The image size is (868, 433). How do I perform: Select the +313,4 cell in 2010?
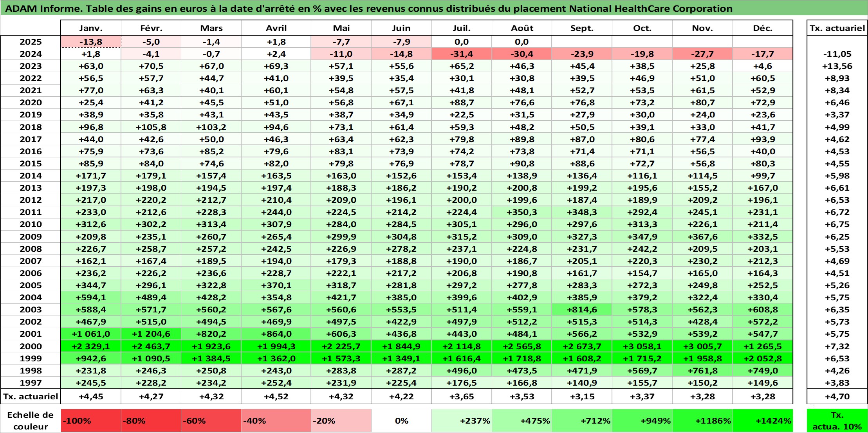pos(211,224)
